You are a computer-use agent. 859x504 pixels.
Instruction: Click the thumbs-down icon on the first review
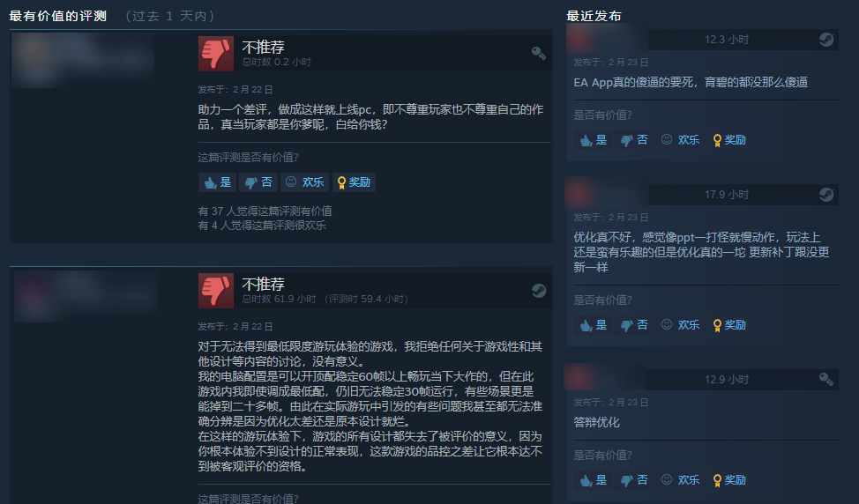point(216,54)
